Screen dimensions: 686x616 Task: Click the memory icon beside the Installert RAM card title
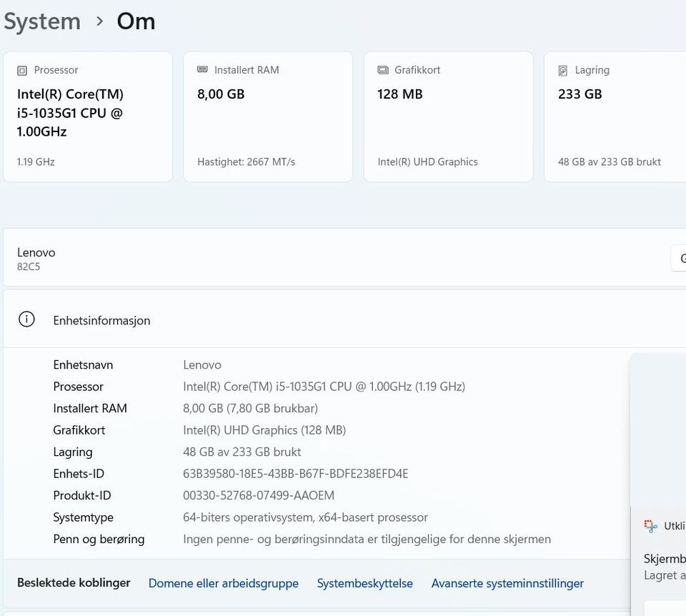pyautogui.click(x=202, y=69)
